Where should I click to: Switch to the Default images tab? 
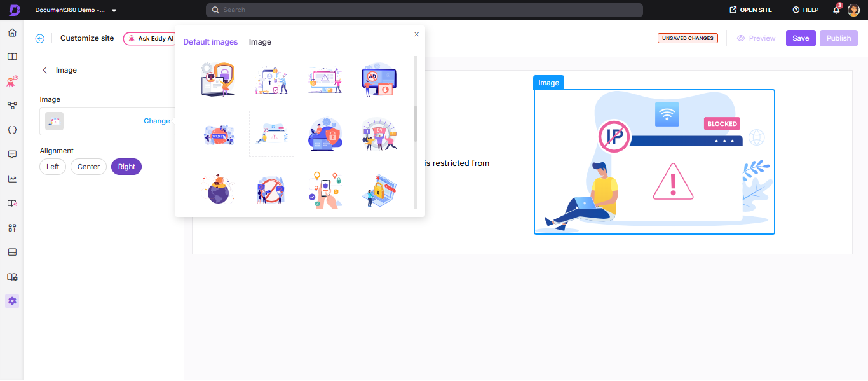coord(210,42)
